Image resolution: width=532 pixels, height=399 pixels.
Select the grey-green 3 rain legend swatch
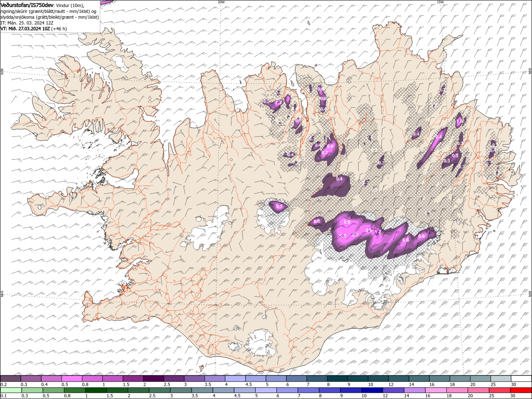[x=181, y=390]
